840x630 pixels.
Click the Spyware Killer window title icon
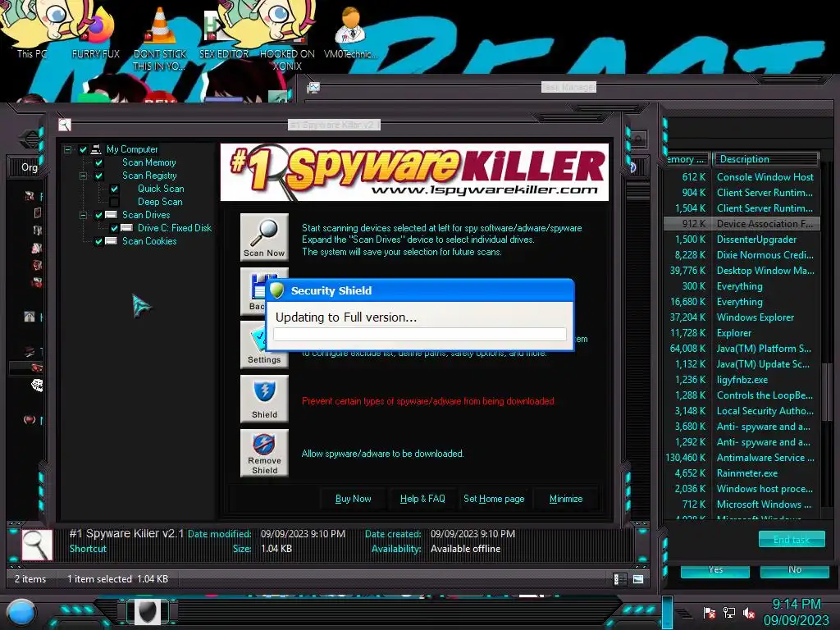[64, 125]
